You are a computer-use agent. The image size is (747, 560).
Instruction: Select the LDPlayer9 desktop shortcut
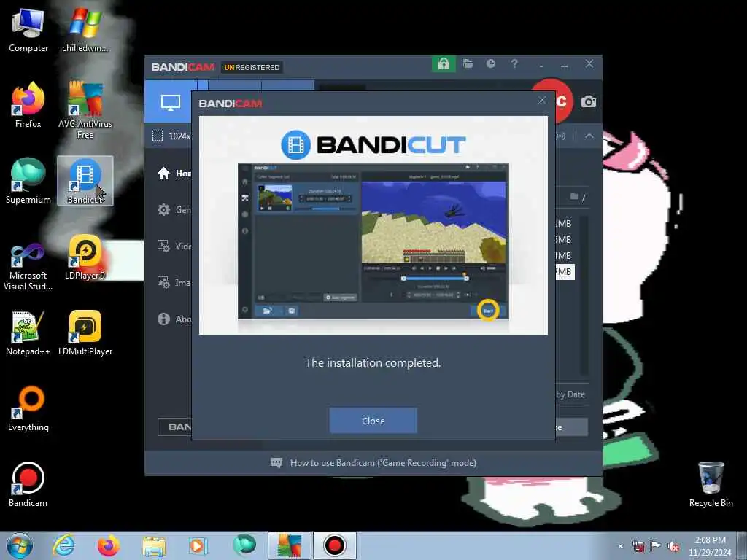pos(85,257)
